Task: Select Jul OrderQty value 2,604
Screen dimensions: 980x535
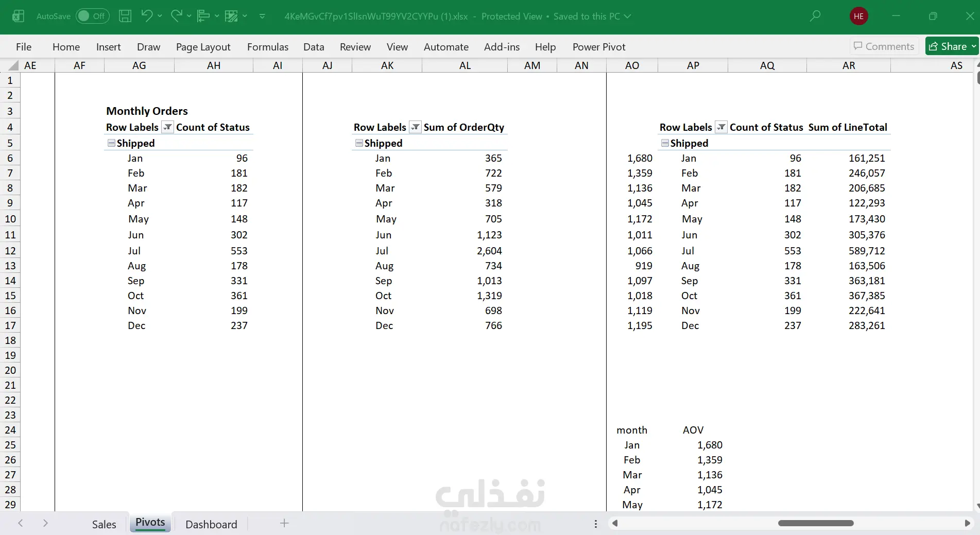Action: [x=489, y=251]
